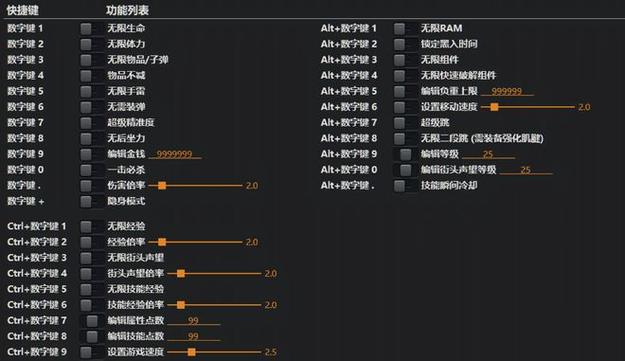
Task: Toggle 无限经验 switch
Action: click(91, 226)
